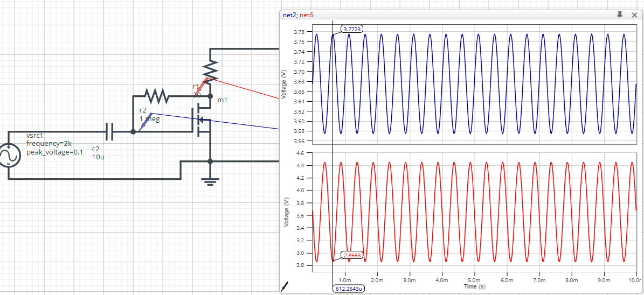644x295 pixels.
Task: Click the 10u capacitor value label
Action: coord(98,157)
